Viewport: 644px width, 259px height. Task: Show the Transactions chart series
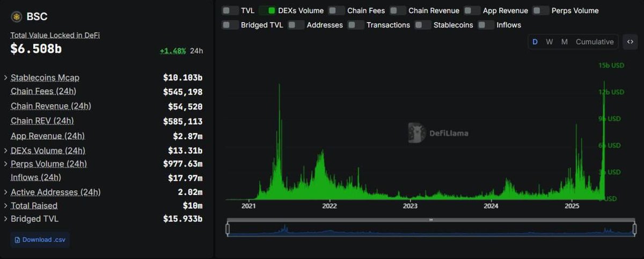point(356,25)
